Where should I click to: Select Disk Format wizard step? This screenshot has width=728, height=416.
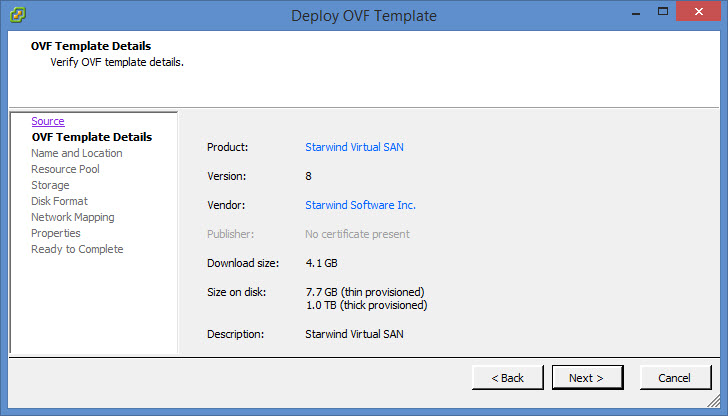(x=59, y=201)
